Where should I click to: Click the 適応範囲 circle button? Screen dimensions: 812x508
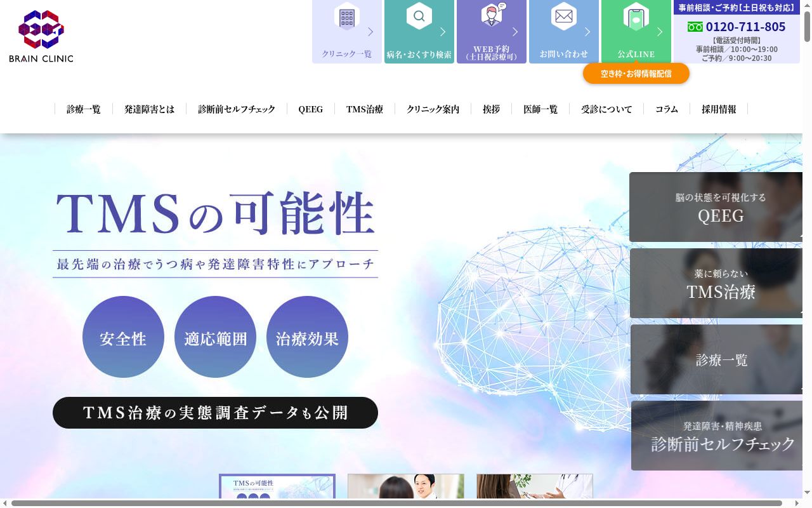pyautogui.click(x=215, y=337)
